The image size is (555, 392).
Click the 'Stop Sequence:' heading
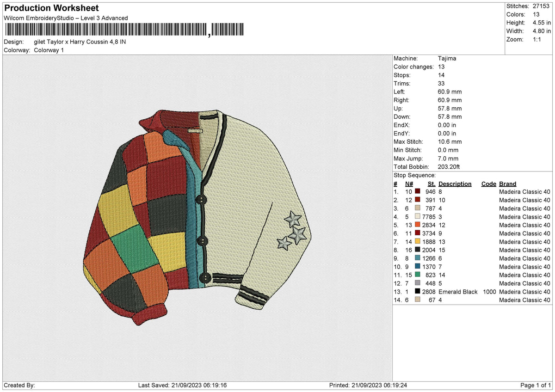tap(414, 175)
